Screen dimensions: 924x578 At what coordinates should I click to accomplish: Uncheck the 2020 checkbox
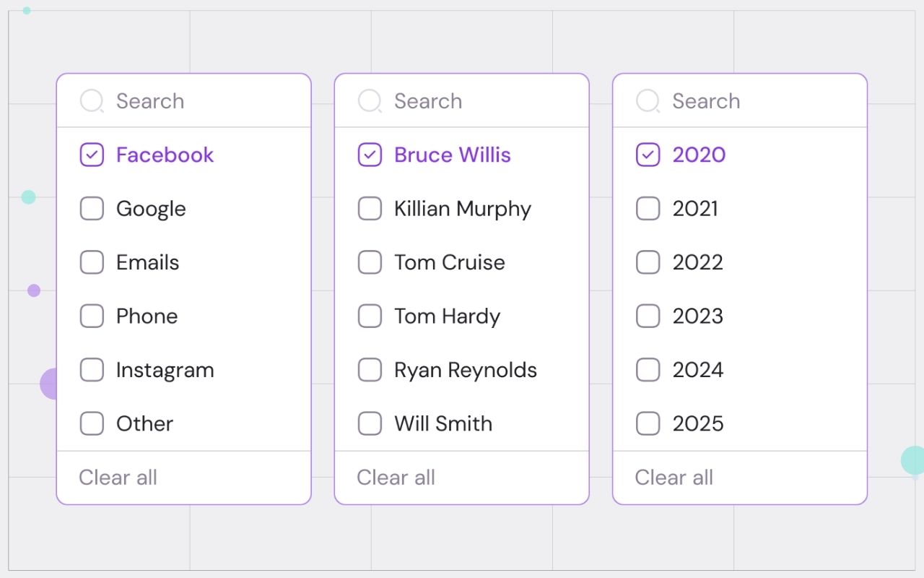(648, 155)
